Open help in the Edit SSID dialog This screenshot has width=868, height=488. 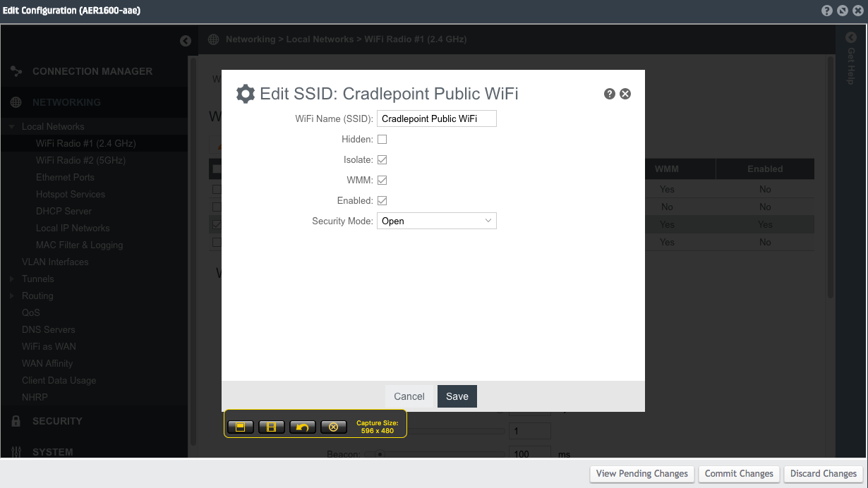click(610, 94)
